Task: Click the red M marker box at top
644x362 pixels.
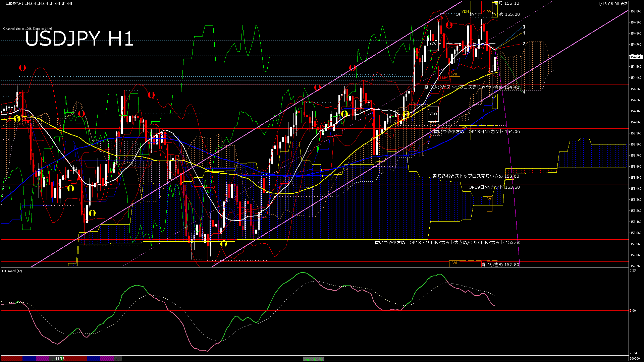Action: click(484, 11)
